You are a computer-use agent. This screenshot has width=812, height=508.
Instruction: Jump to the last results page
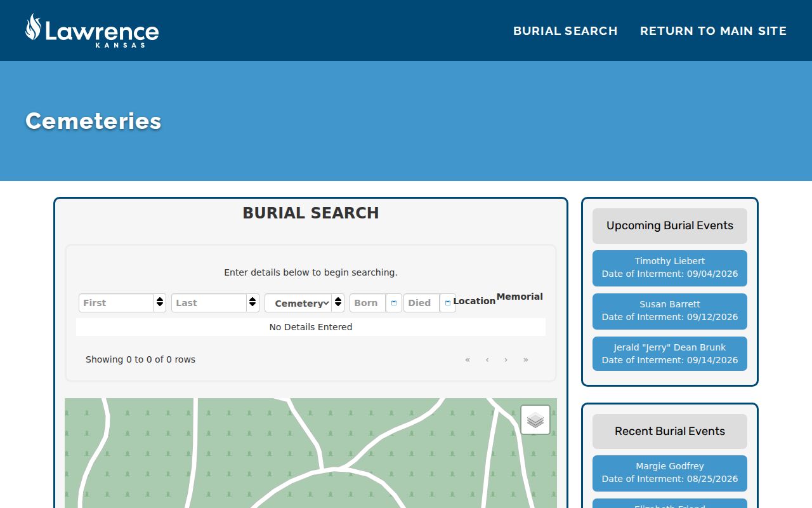(x=526, y=359)
